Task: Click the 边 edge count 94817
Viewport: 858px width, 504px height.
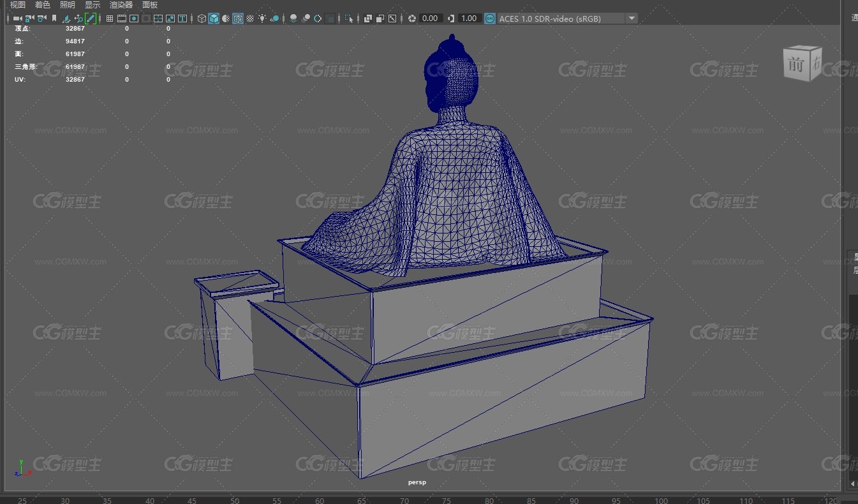Action: (x=75, y=41)
